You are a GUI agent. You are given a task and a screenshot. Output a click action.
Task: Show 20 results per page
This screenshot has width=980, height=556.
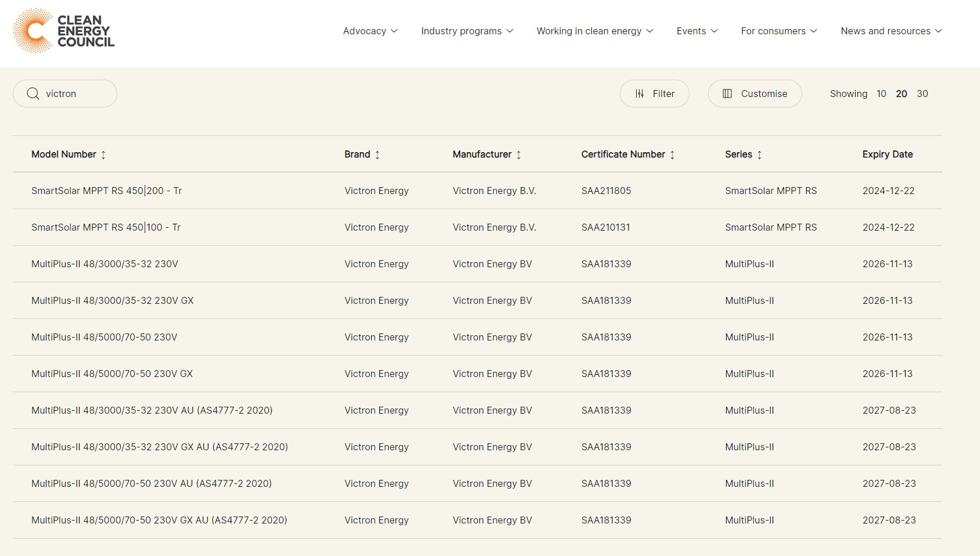[902, 94]
